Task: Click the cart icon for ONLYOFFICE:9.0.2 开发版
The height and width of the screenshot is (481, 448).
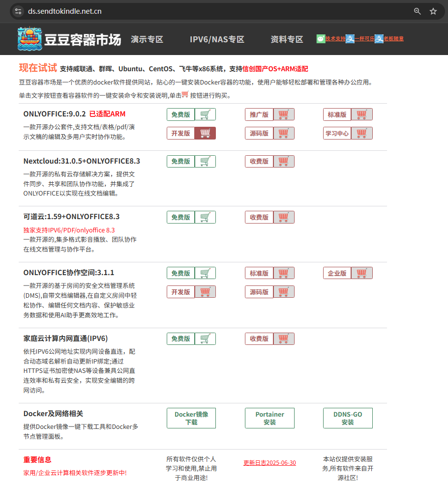Action: [205, 133]
